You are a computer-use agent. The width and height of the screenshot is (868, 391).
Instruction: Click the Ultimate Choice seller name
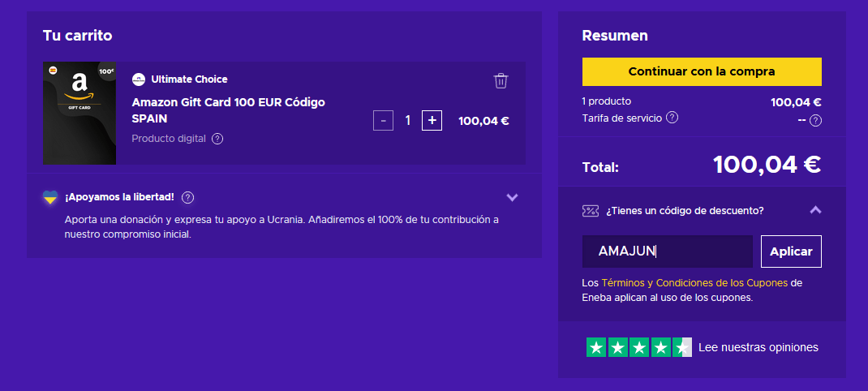coord(189,79)
